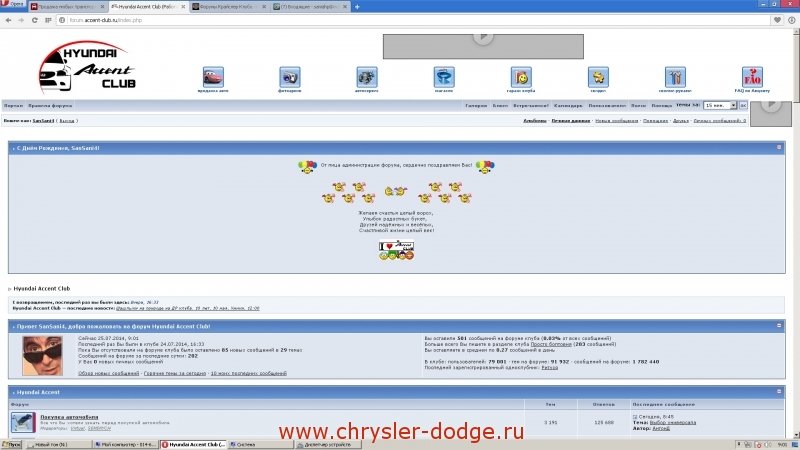
Task: Reload the page with the refresh icon
Action: (x=34, y=20)
